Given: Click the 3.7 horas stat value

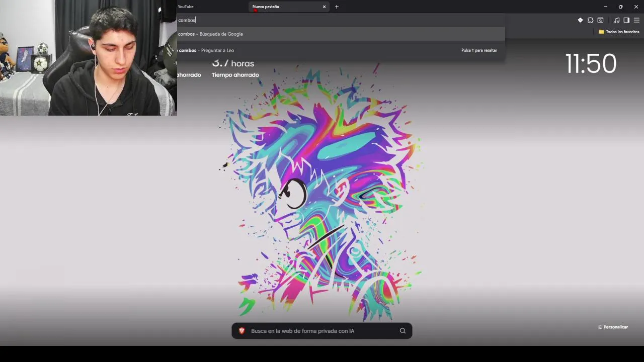Looking at the screenshot, I should click(x=233, y=63).
